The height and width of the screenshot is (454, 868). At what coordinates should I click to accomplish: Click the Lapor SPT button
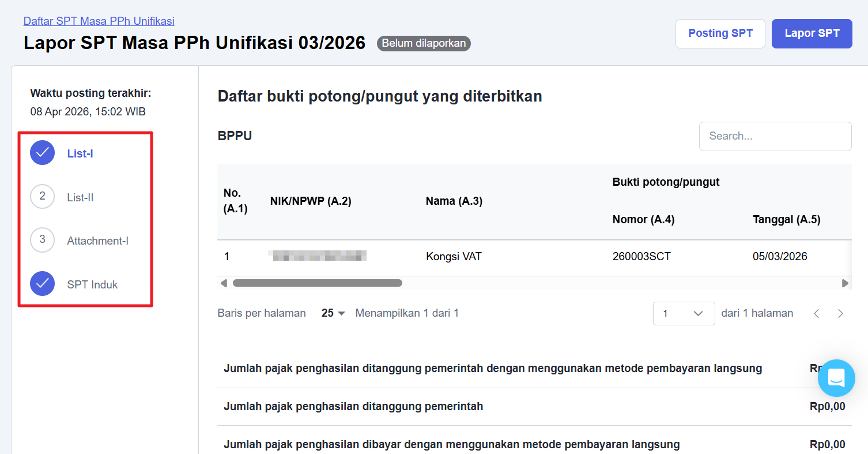tap(812, 33)
